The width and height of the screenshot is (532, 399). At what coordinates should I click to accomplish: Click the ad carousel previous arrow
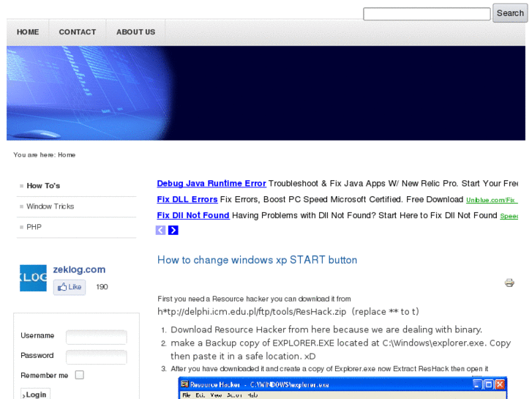(x=160, y=230)
